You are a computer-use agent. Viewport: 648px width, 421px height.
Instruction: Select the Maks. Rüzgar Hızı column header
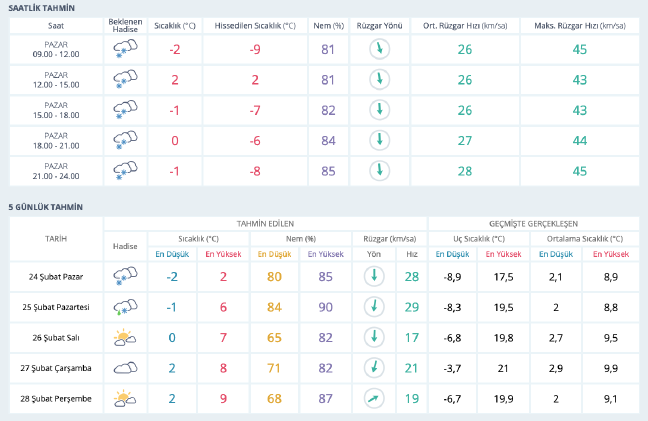click(x=573, y=24)
